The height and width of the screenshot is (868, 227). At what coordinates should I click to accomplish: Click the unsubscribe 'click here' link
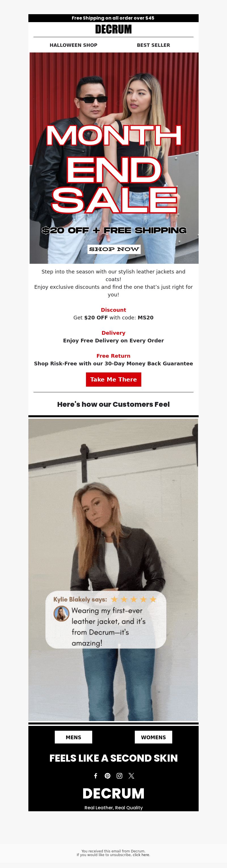point(141,854)
